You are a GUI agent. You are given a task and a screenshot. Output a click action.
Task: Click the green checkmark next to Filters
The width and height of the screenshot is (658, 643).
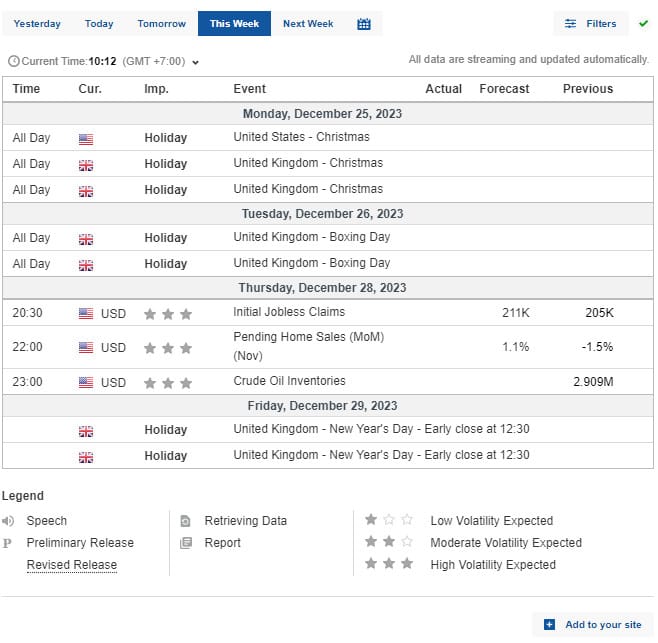tap(643, 23)
